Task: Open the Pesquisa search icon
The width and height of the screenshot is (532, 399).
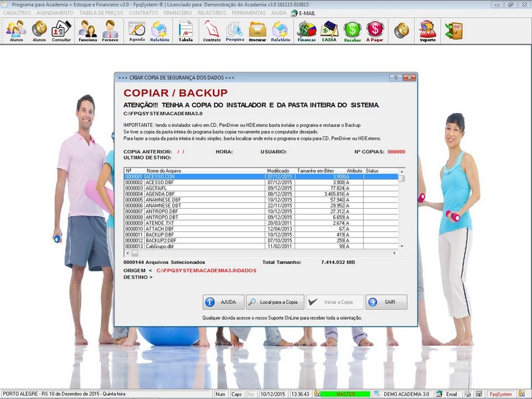Action: coord(235,31)
